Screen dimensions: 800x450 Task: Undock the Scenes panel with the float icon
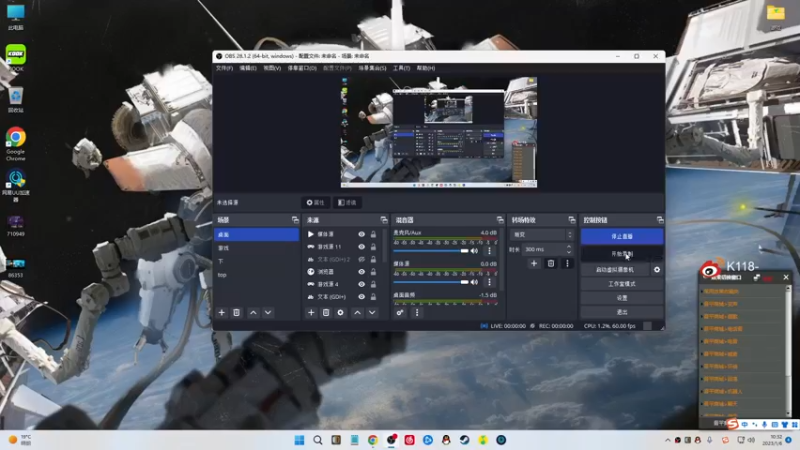pos(295,220)
